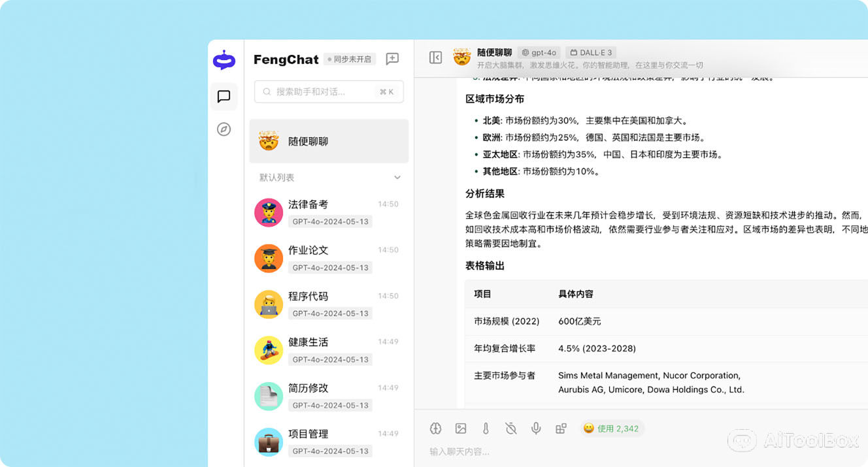Select the microphone voice input icon
Viewport: 868px width, 467px height.
pos(536,428)
